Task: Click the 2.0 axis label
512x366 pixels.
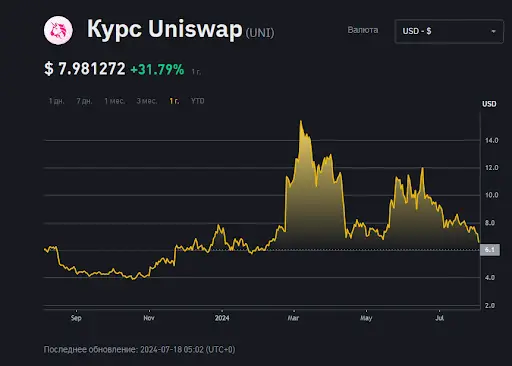Action: pos(490,305)
